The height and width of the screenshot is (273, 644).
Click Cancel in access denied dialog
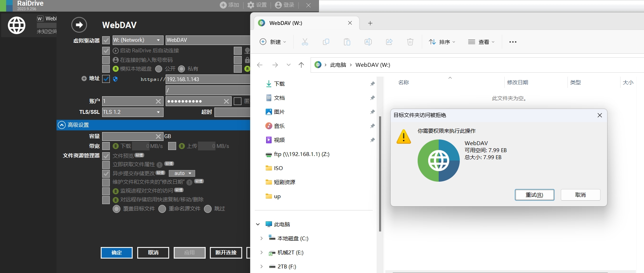[580, 195]
